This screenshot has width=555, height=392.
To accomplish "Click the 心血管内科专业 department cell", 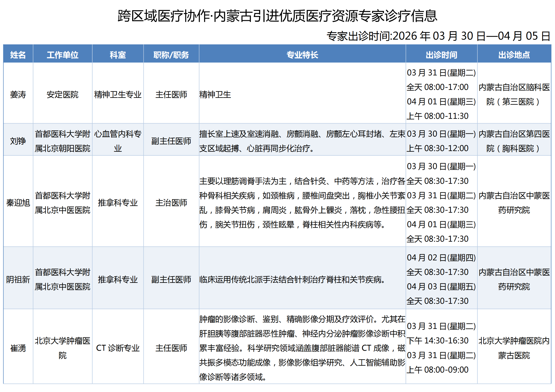I will pyautogui.click(x=118, y=141).
